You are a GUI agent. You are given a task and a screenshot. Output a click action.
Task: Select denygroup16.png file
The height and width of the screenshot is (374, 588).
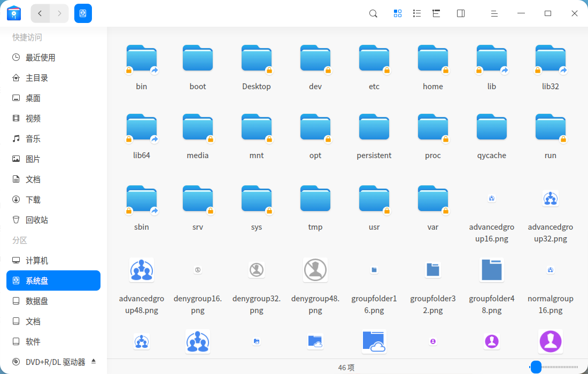point(198,270)
